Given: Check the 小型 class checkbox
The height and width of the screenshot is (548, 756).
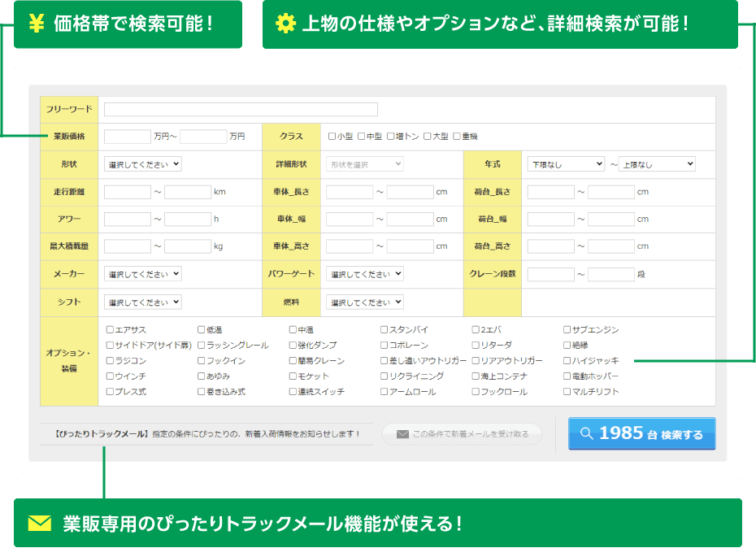Looking at the screenshot, I should tap(332, 137).
